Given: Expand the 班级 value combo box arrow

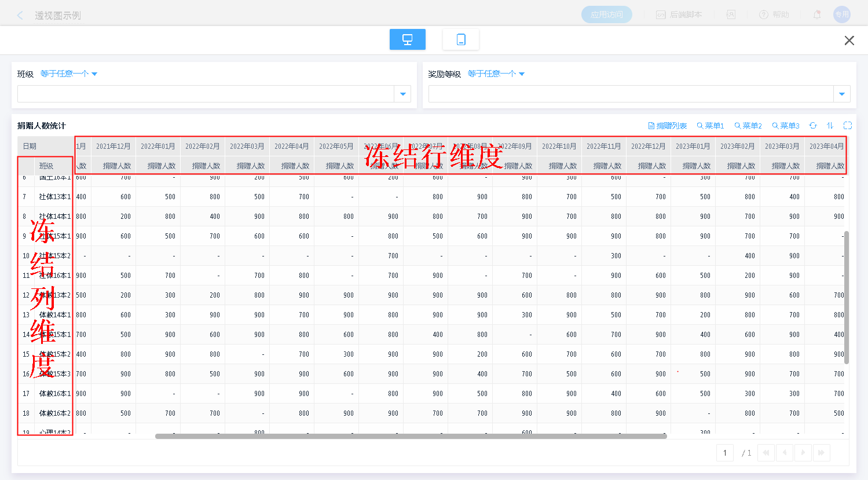Looking at the screenshot, I should (402, 94).
